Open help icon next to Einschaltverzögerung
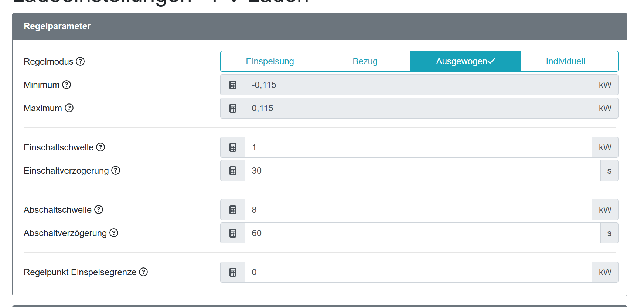Image resolution: width=644 pixels, height=307 pixels. (116, 170)
